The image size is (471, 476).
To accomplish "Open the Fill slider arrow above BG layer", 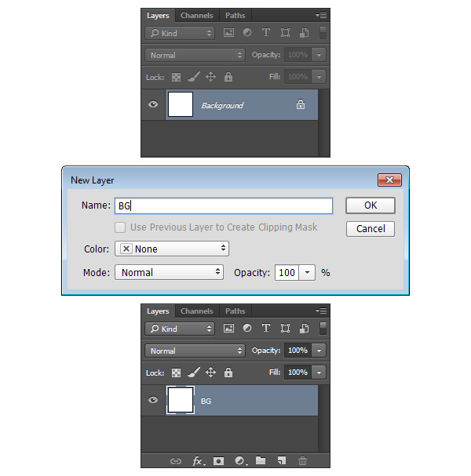I will (319, 372).
